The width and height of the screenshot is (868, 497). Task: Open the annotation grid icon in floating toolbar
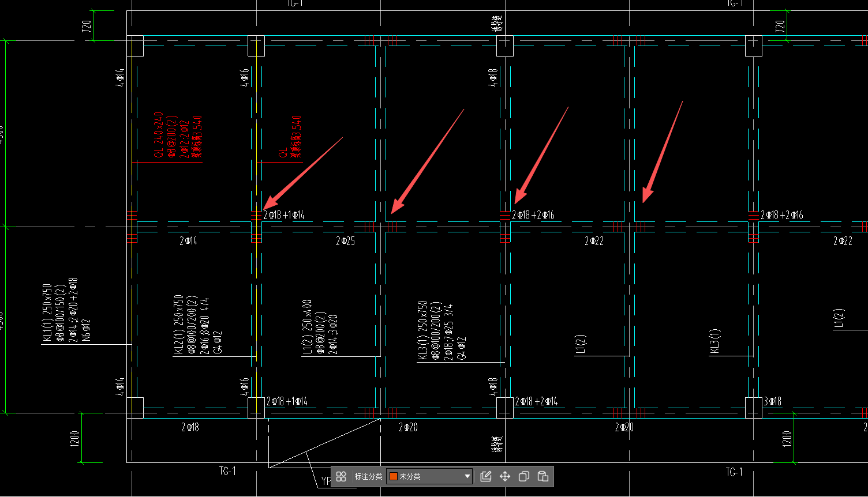[x=341, y=476]
